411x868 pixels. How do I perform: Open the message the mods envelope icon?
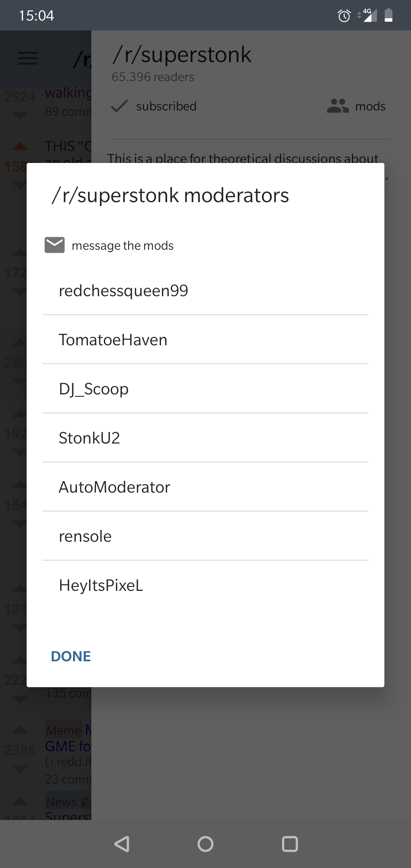coord(54,245)
